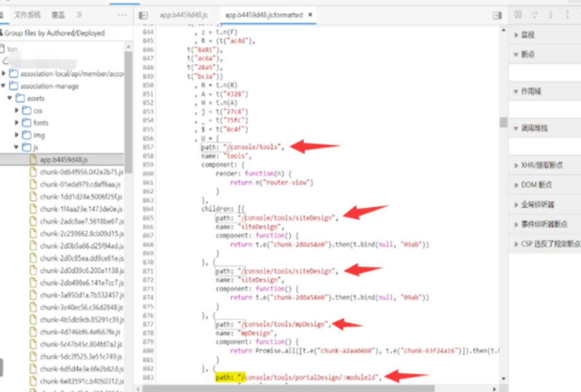The image size is (581, 392).
Task: Collapse the association-manage folder
Action: tap(5, 86)
